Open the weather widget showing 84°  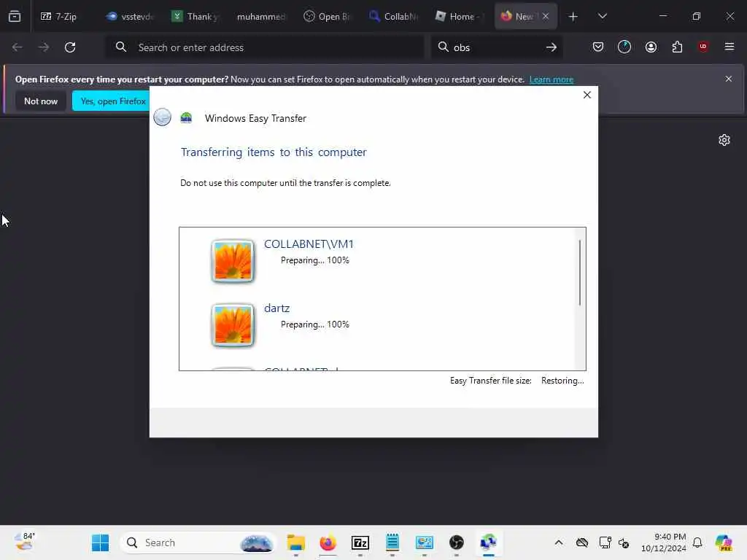point(24,542)
